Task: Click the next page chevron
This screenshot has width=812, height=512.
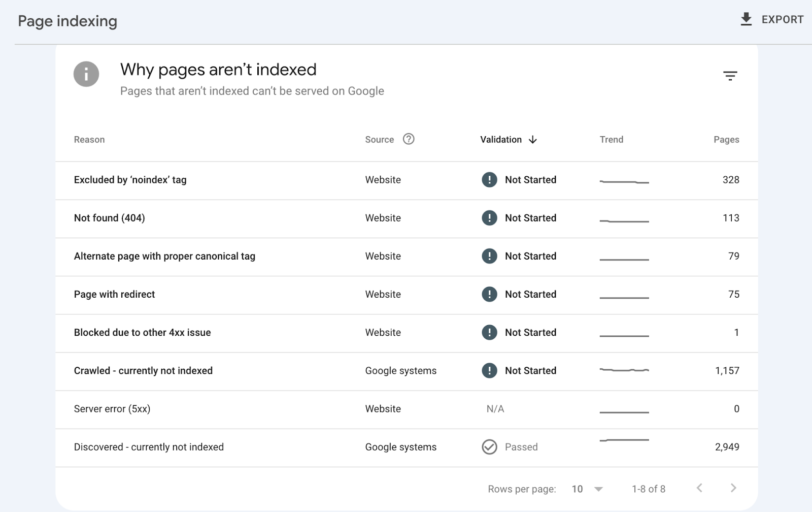Action: pos(733,488)
